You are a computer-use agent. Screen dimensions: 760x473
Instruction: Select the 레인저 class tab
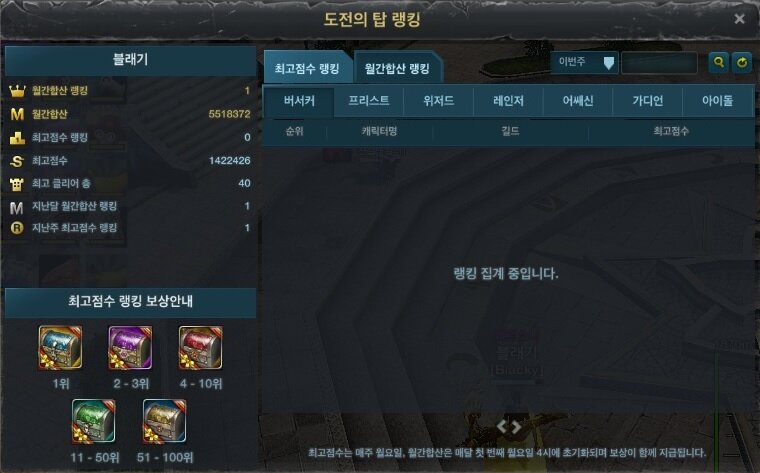click(508, 101)
